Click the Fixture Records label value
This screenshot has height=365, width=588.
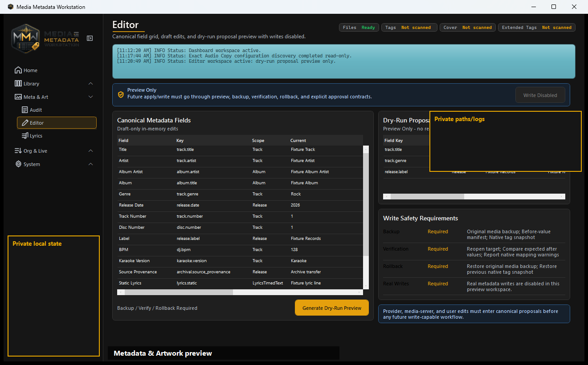[306, 239]
